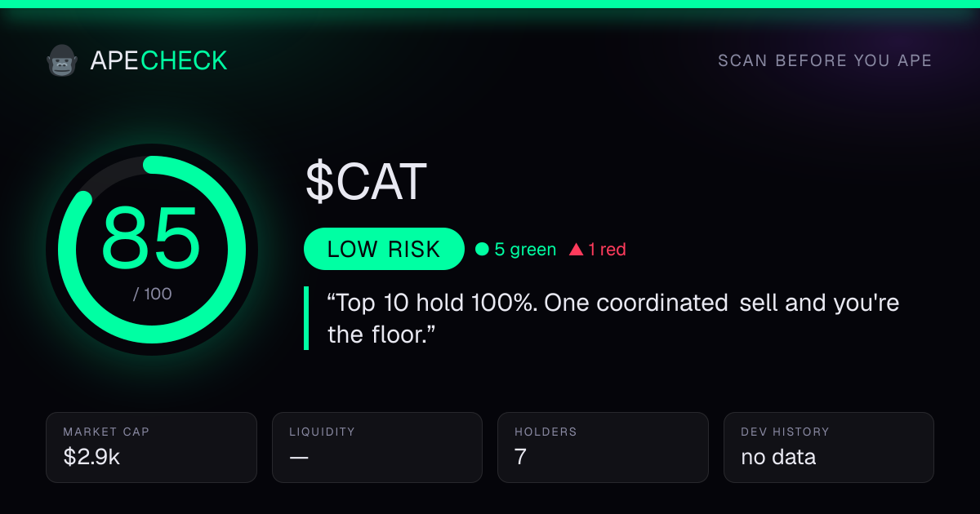Click the 5 green flags label
The image size is (980, 514).
pyautogui.click(x=525, y=250)
